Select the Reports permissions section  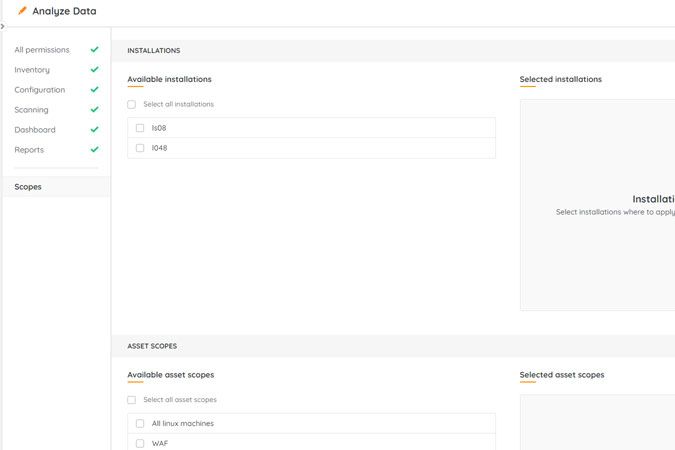coord(29,149)
